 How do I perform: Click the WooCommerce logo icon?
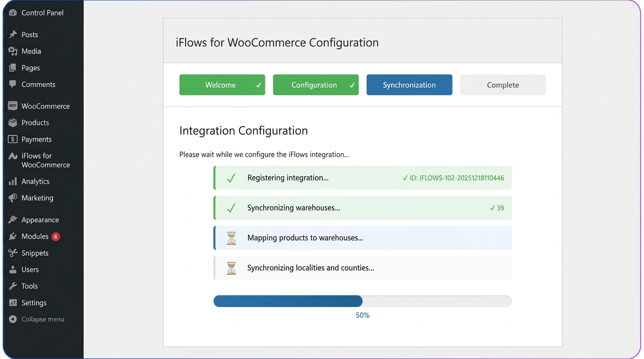coord(13,106)
